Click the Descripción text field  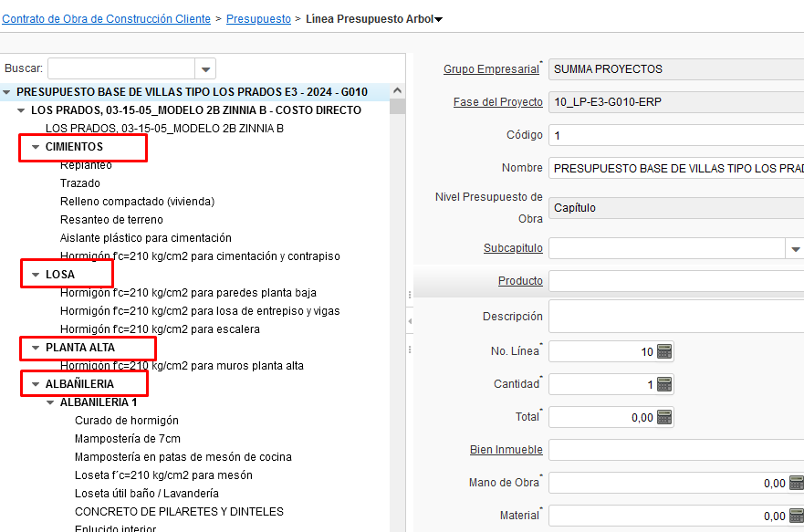click(675, 317)
